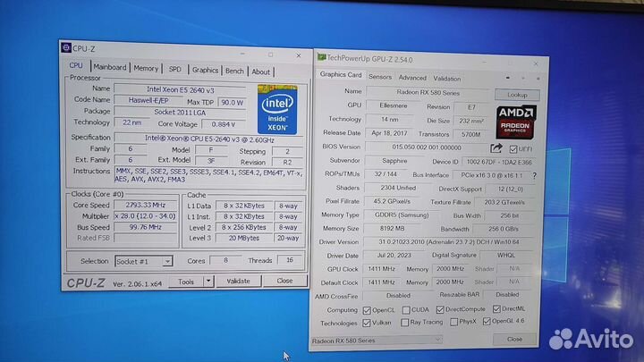The height and width of the screenshot is (362, 644).
Task: Open the Sensors tab in GPU-Z
Action: (x=380, y=77)
